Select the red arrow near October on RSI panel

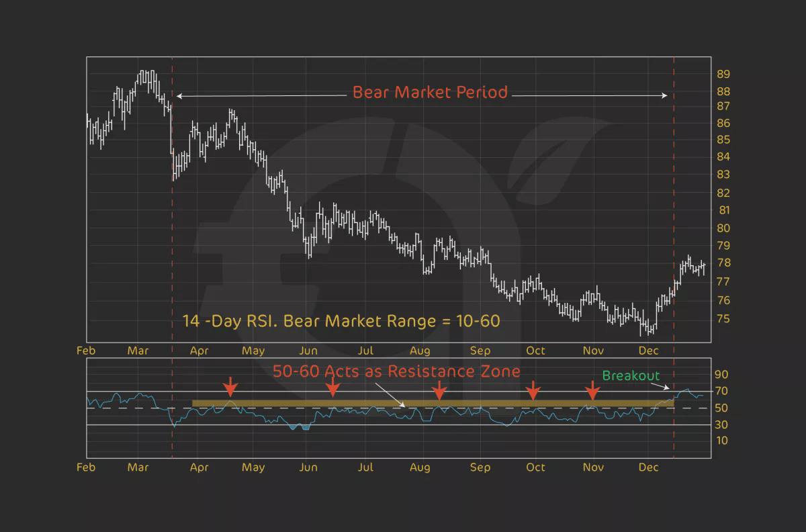pos(533,388)
